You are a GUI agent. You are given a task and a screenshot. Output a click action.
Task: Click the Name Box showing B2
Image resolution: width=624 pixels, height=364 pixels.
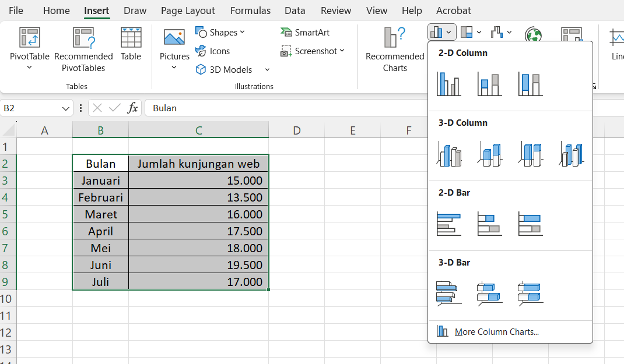click(x=30, y=108)
